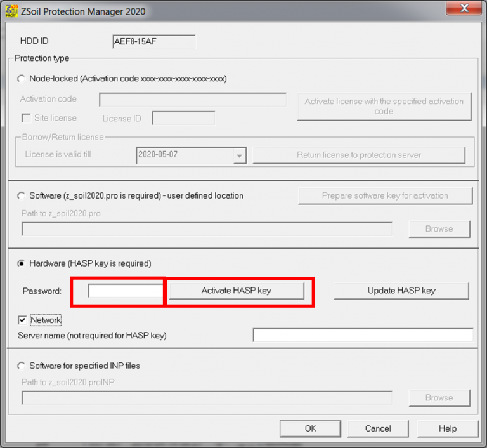This screenshot has height=448, width=487.
Task: Click Activate license with specified activation code
Action: [384, 107]
